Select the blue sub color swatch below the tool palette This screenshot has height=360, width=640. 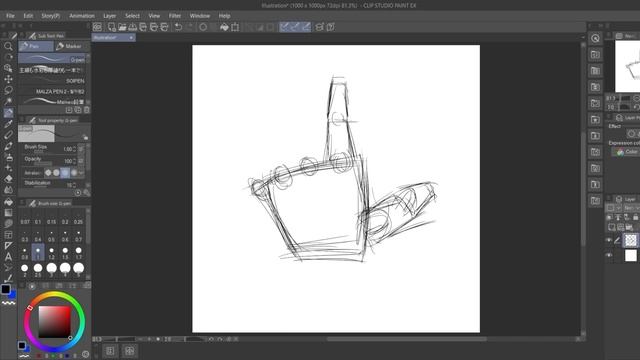tap(13, 294)
